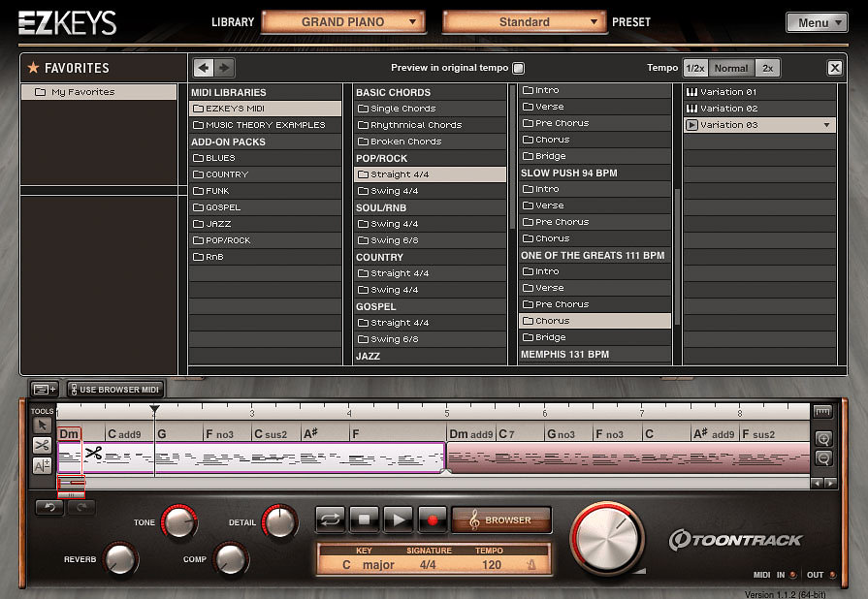Open the Standard preset dropdown
Image resolution: width=868 pixels, height=599 pixels.
(525, 22)
